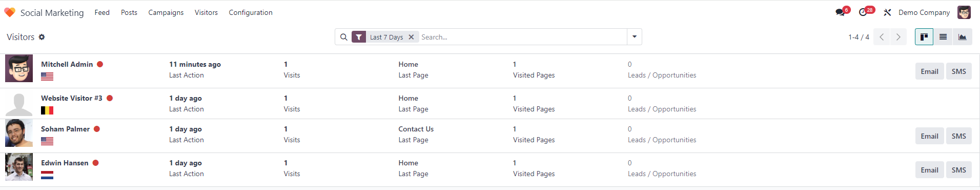Open the user avatar menu
980x190 pixels.
[x=964, y=12]
